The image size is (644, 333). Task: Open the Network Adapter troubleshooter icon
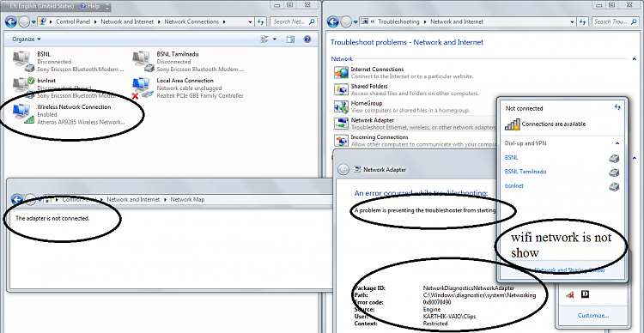(341, 124)
